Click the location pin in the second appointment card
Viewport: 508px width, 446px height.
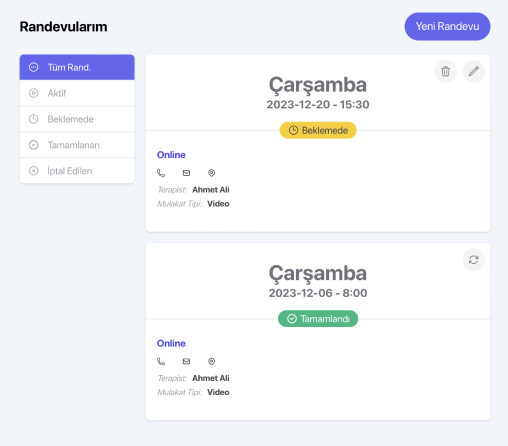pyautogui.click(x=211, y=361)
